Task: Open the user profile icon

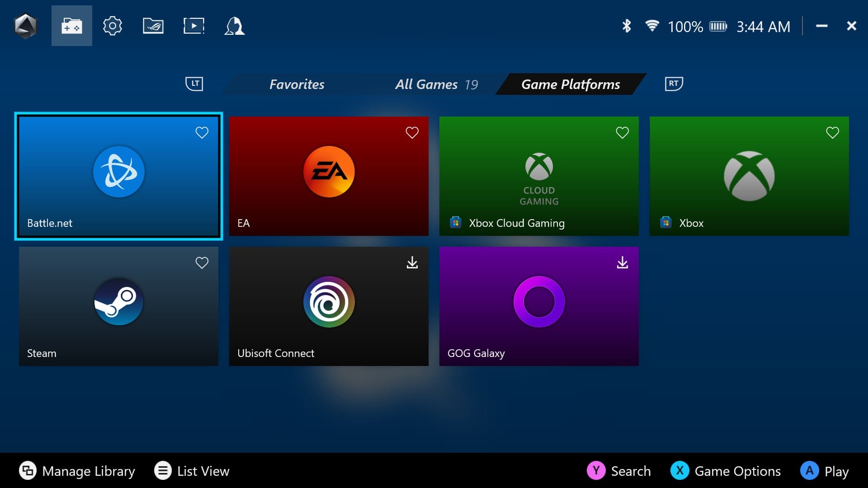Action: point(235,26)
